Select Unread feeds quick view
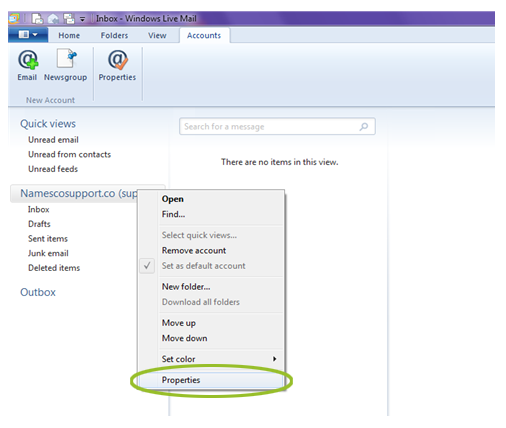506x428 pixels. 53,169
